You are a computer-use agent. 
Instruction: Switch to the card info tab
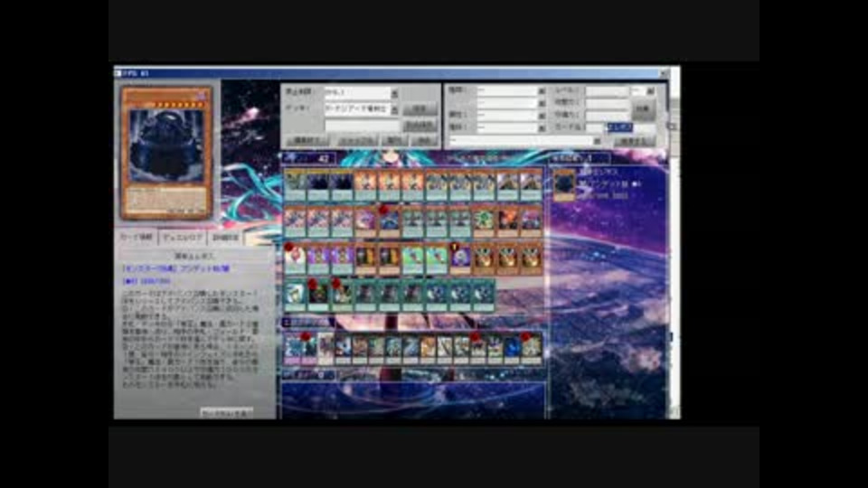[x=137, y=238]
